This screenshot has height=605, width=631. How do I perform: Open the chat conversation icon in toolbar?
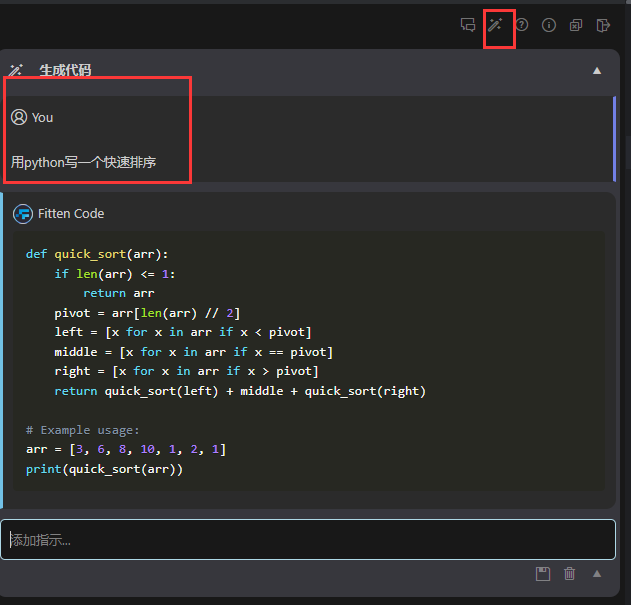(468, 25)
